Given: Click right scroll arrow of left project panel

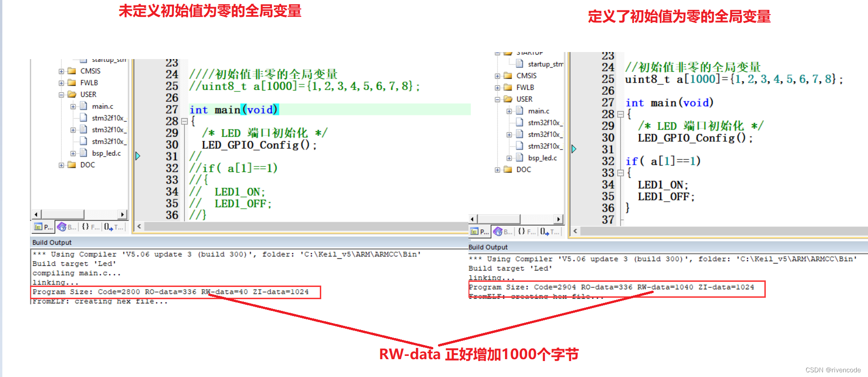Looking at the screenshot, I should [x=122, y=214].
